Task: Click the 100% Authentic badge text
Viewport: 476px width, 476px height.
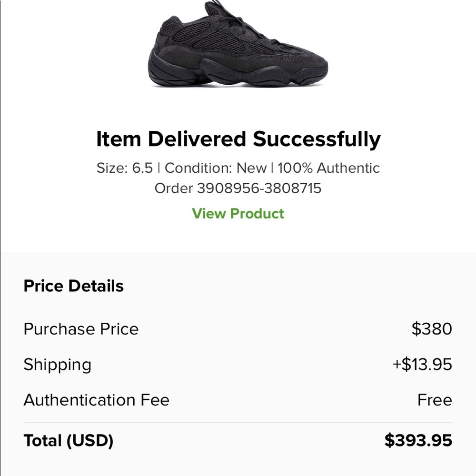Action: click(327, 168)
